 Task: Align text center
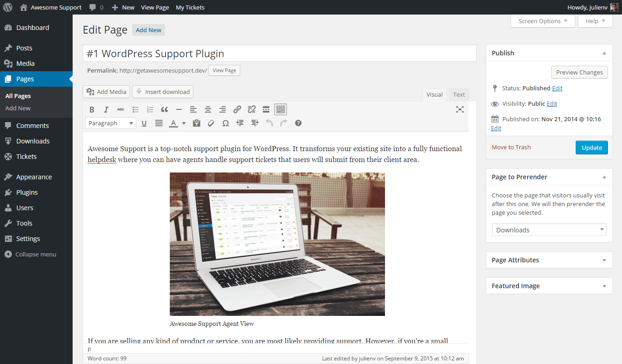tap(208, 109)
